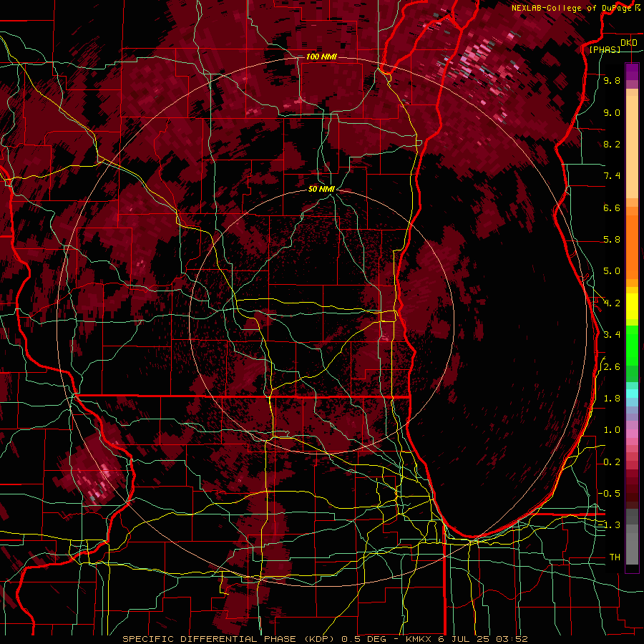Screen dimensions: 644x644
Task: Click the 8.2 legend value
Action: coord(612,144)
